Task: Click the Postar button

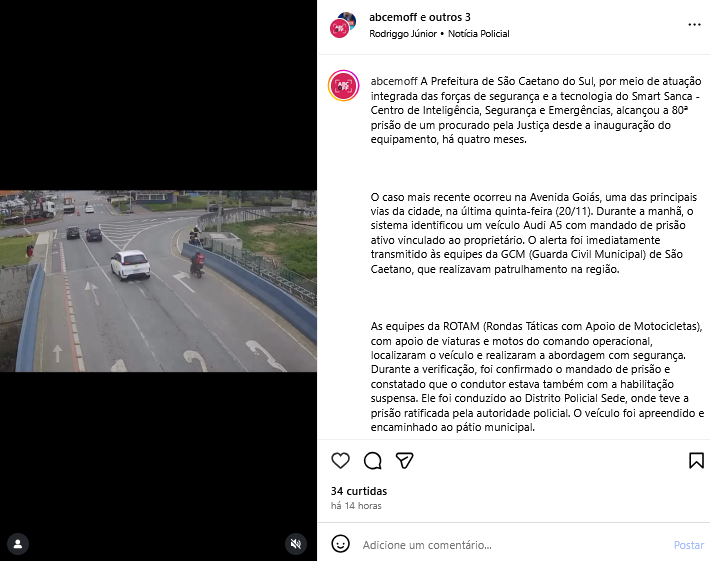Action: [x=689, y=545]
